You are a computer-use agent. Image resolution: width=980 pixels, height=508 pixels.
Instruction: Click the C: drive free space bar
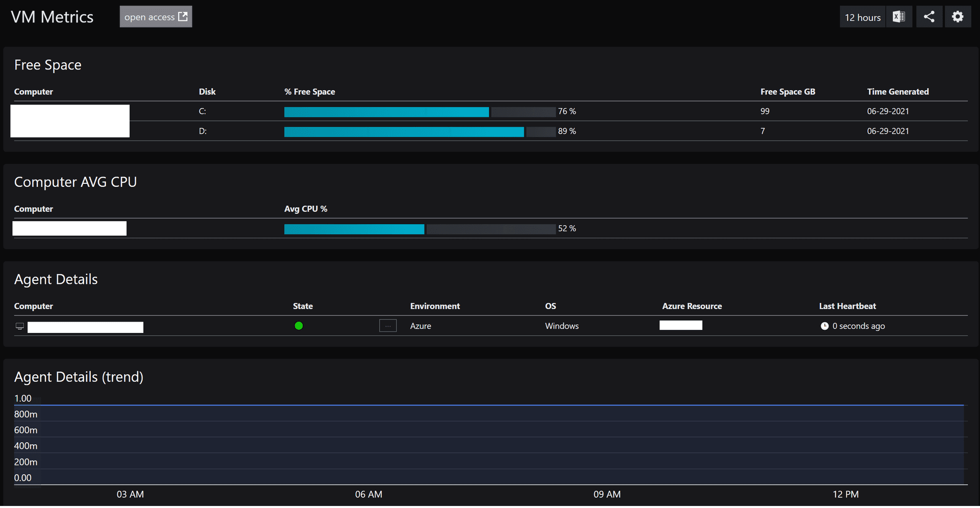(386, 112)
